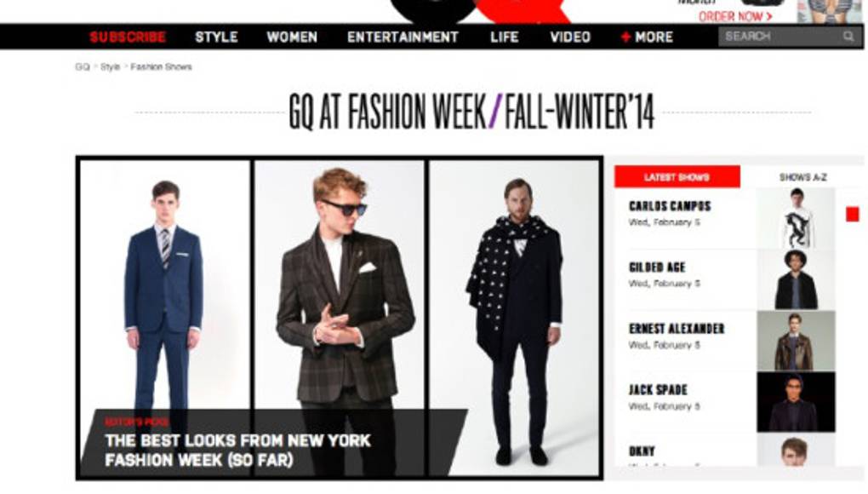This screenshot has width=868, height=494.
Task: Select the LATEST SHOWS tab
Action: click(x=677, y=177)
